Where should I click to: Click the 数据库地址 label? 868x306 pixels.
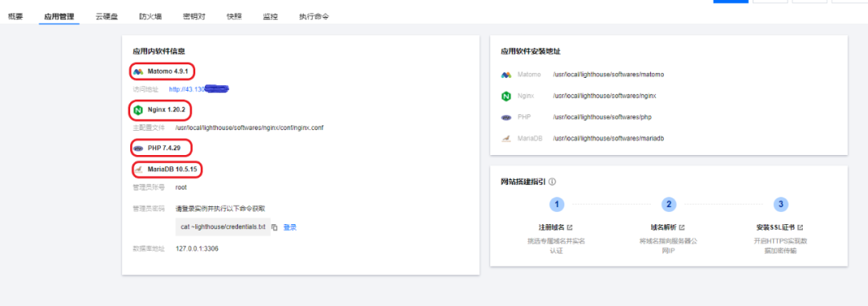pyautogui.click(x=149, y=249)
